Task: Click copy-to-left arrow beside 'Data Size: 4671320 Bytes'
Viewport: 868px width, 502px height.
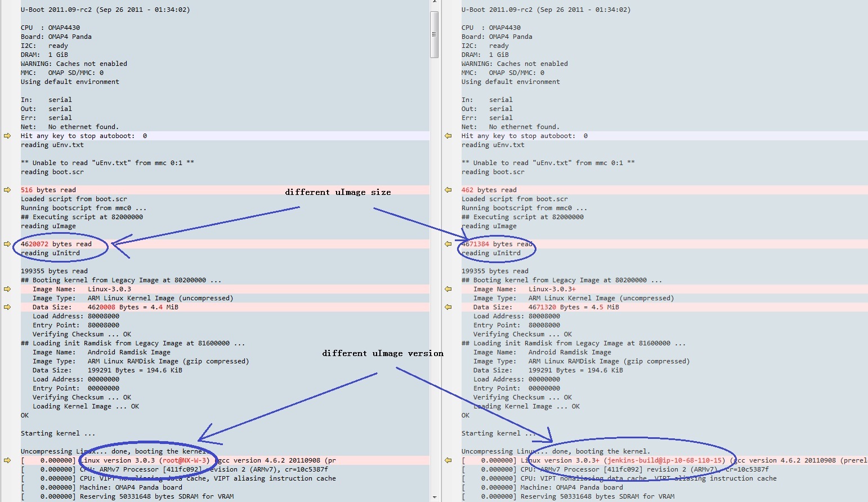Action: (x=448, y=307)
